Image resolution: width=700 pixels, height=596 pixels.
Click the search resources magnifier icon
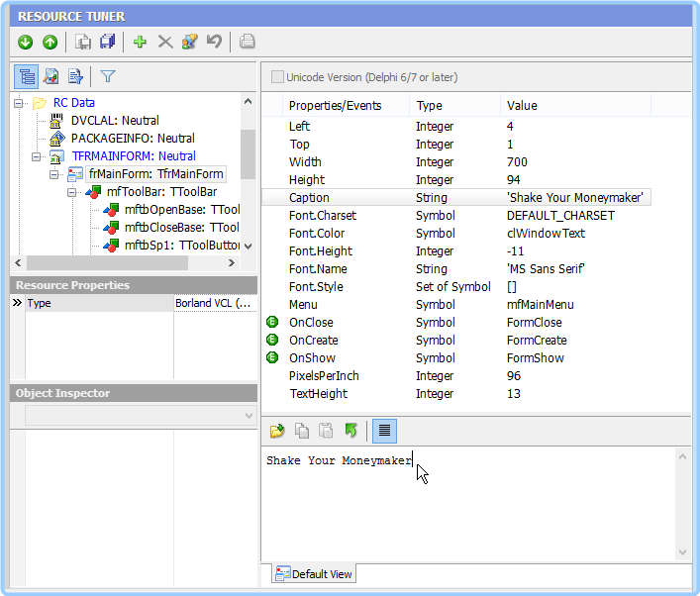[50, 77]
